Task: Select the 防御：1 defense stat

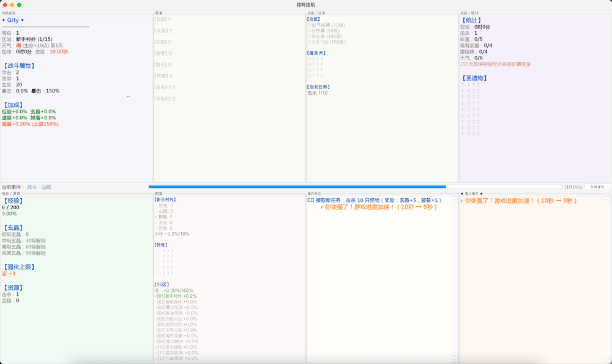Action: pyautogui.click(x=10, y=79)
